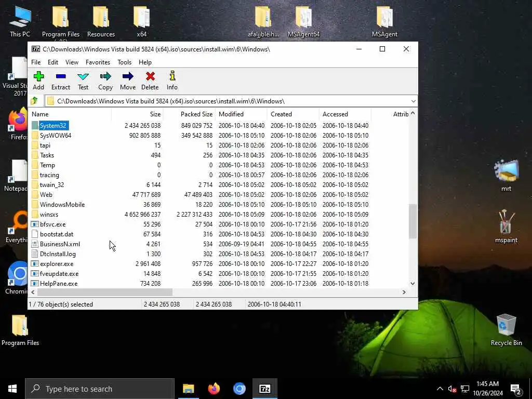Open the Edit menu
This screenshot has height=399, width=532.
point(53,62)
